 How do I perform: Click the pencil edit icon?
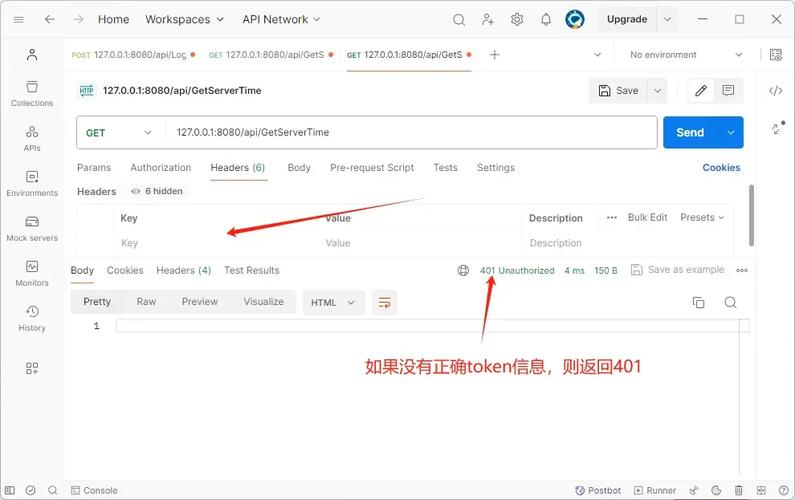tap(701, 91)
